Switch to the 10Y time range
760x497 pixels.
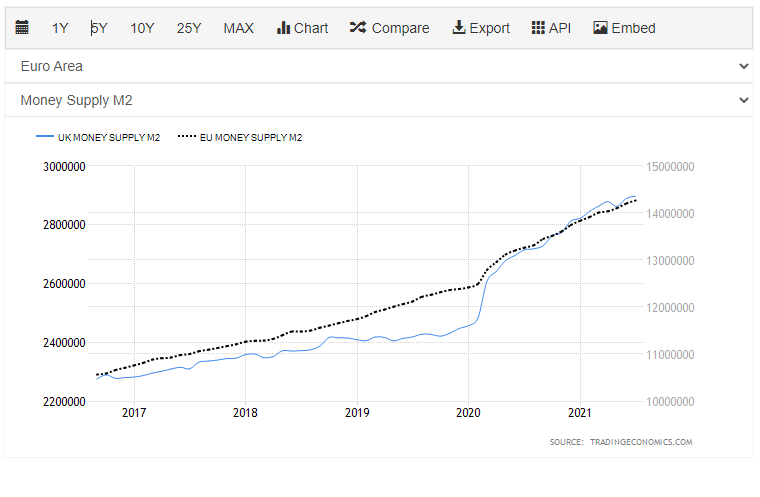(x=142, y=28)
